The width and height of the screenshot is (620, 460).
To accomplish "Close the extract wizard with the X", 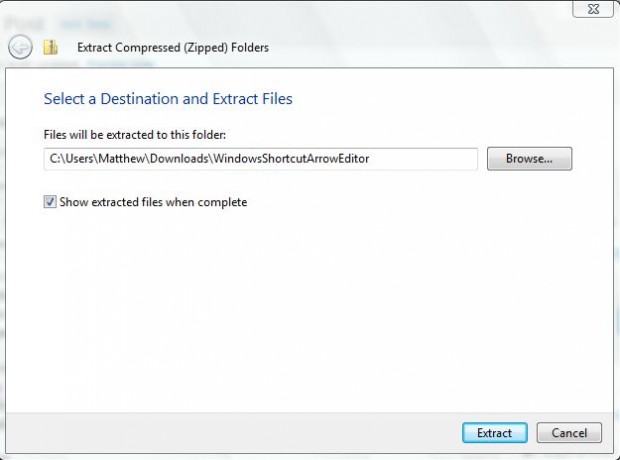I will (x=593, y=9).
